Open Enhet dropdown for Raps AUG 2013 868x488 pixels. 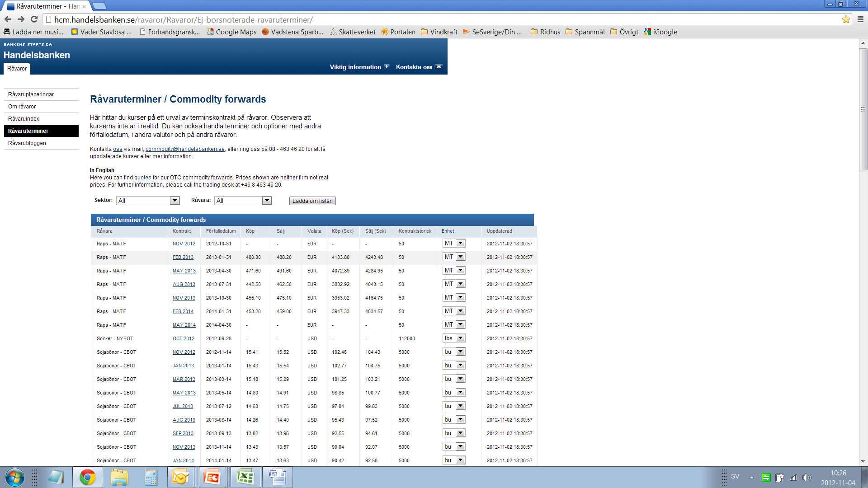pos(454,284)
